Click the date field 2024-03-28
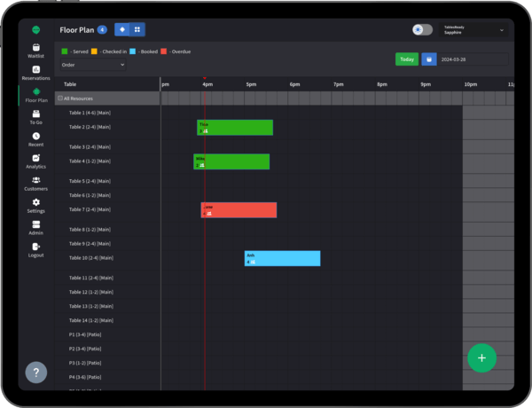This screenshot has width=532, height=408. click(473, 59)
